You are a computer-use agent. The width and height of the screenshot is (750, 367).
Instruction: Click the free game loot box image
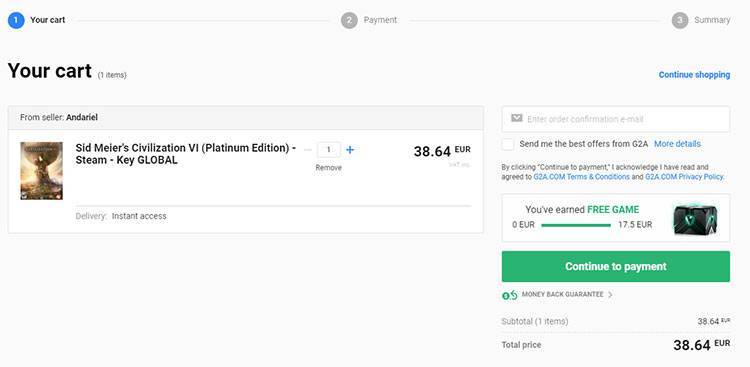[696, 220]
